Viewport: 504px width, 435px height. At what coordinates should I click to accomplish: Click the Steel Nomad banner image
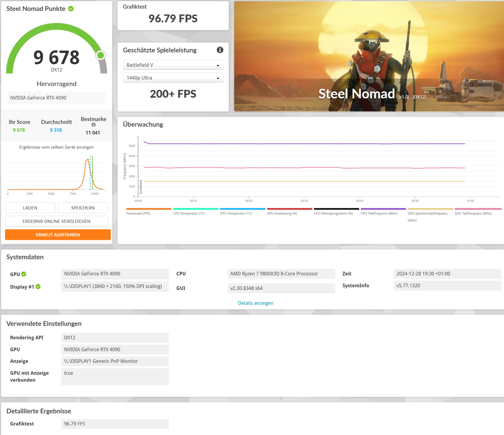(x=369, y=56)
